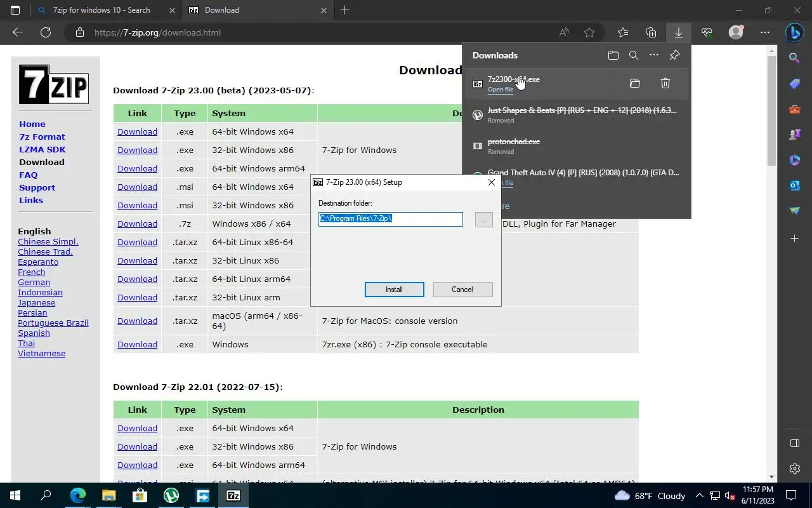The image size is (812, 508).
Task: Open sidebar Games chess icon
Action: coord(794,135)
